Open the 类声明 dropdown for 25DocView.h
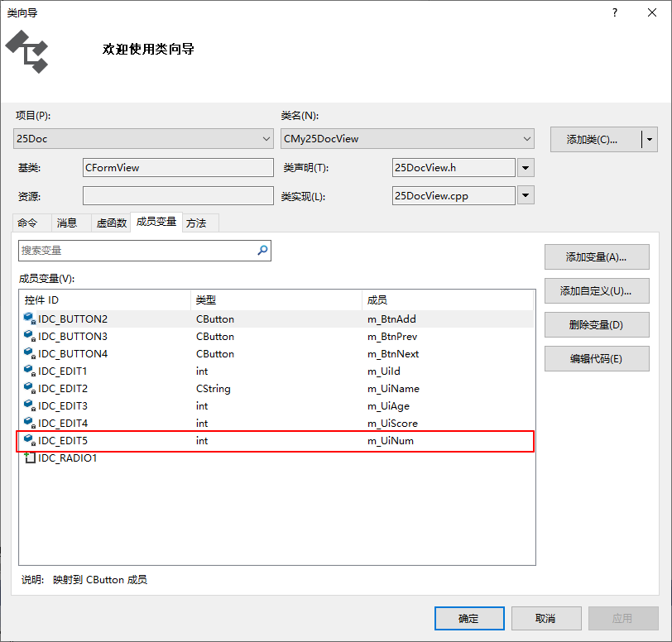 tap(526, 167)
